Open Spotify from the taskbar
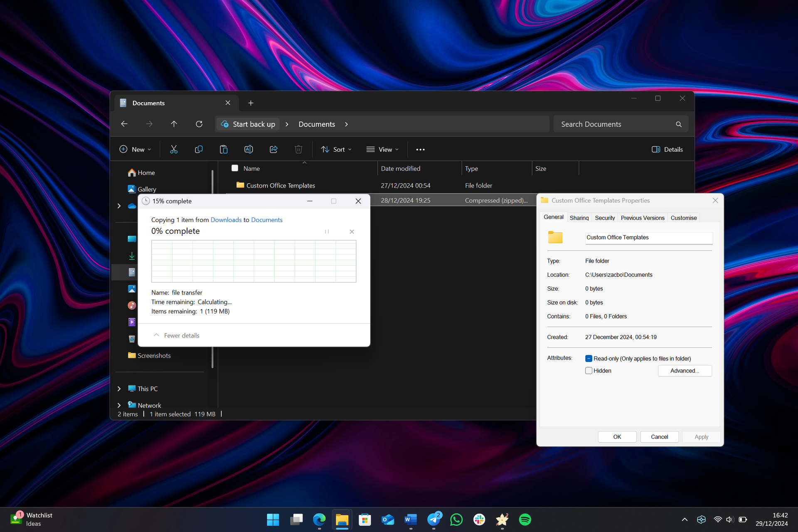 [525, 519]
